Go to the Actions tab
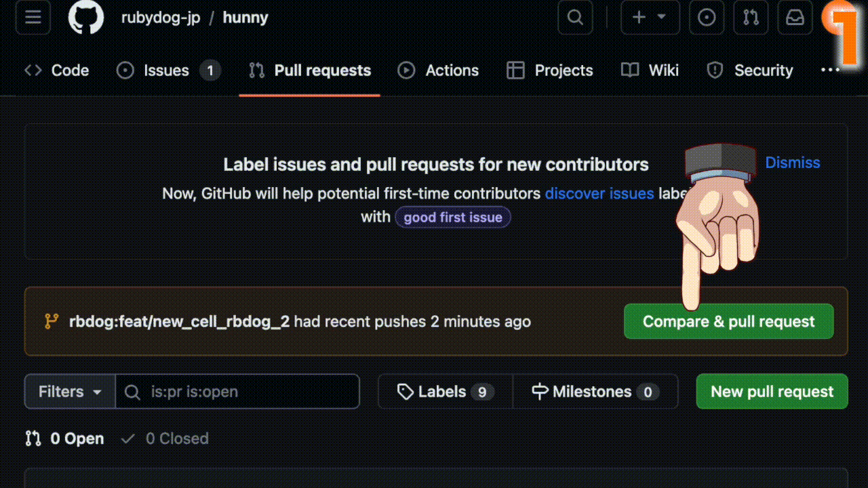This screenshot has width=868, height=488. tap(438, 70)
